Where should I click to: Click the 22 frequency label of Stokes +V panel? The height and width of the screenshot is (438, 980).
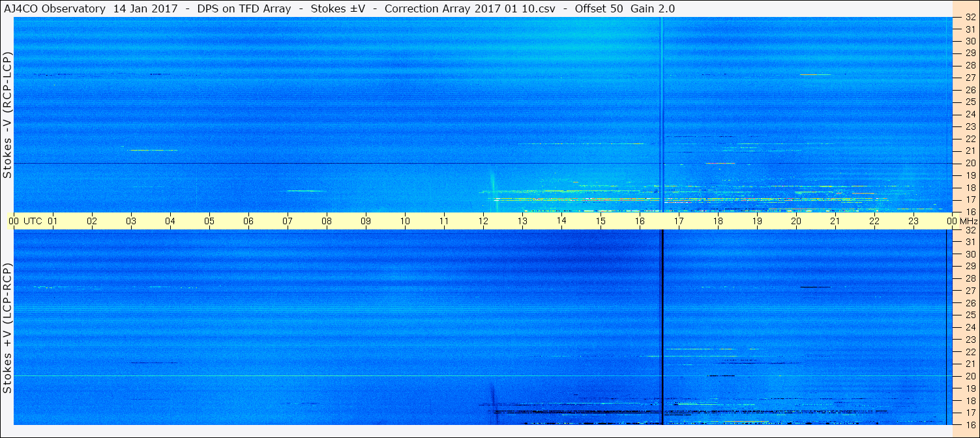970,352
